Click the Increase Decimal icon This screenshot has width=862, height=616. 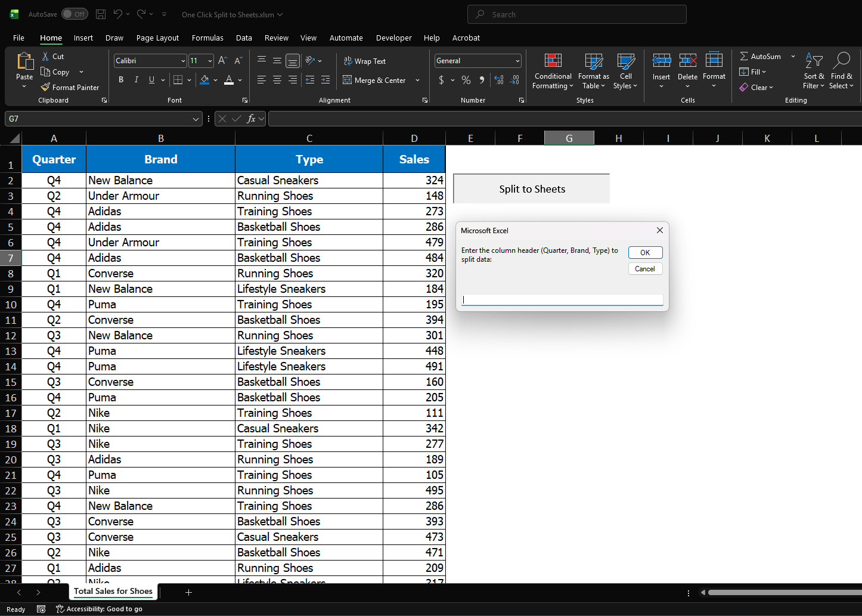[x=498, y=79]
